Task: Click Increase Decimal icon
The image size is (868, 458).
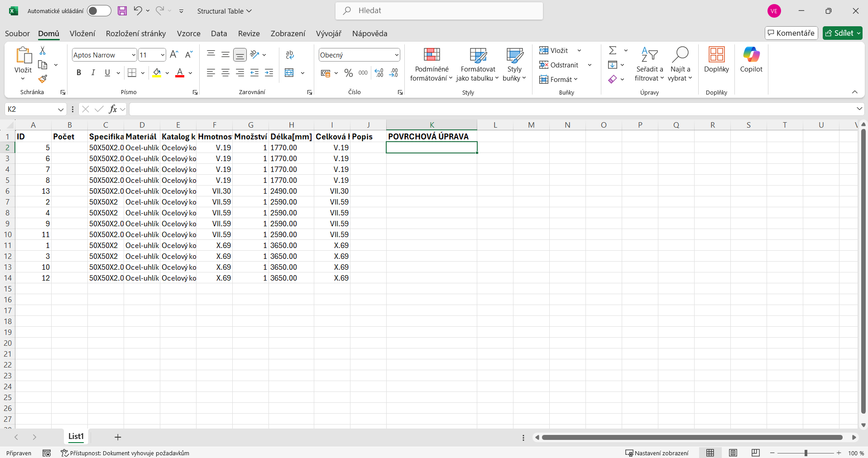Action: (x=379, y=73)
